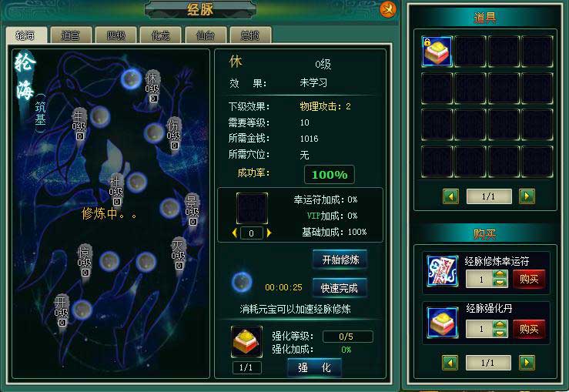Click the 经脉强化丹 item icon in shop
This screenshot has width=569, height=392.
443,323
